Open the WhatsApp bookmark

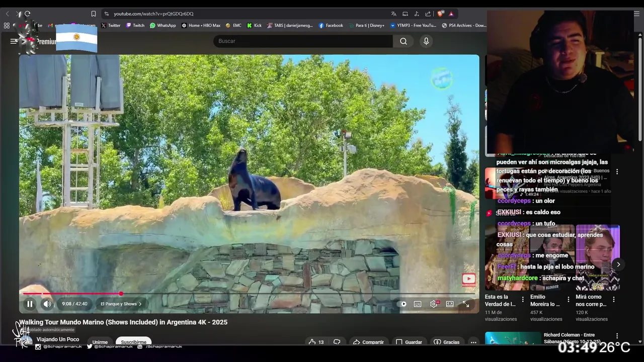click(x=163, y=25)
